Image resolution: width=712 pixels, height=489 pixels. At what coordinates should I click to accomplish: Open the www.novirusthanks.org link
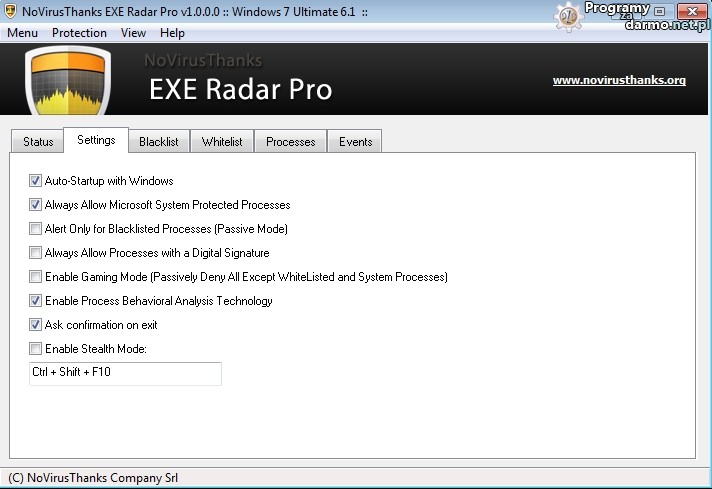click(619, 80)
